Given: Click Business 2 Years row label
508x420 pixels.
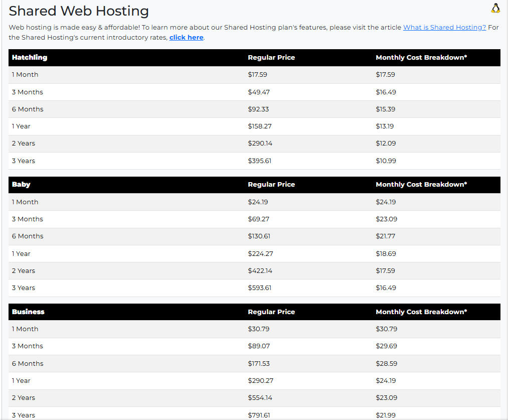Looking at the screenshot, I should (x=24, y=397).
